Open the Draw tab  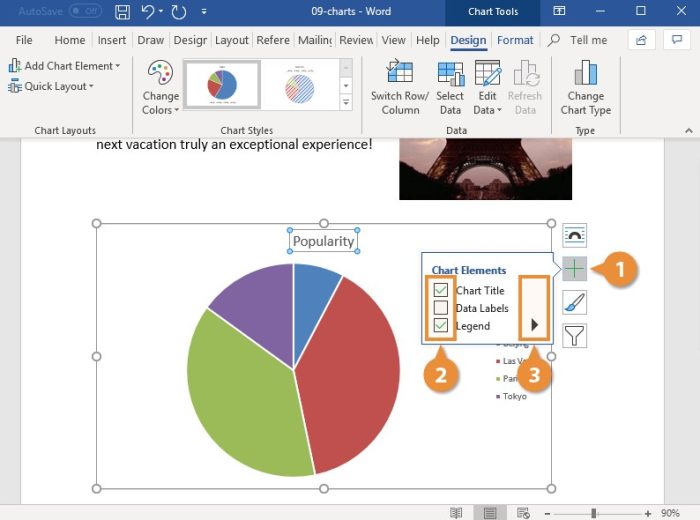click(x=150, y=40)
